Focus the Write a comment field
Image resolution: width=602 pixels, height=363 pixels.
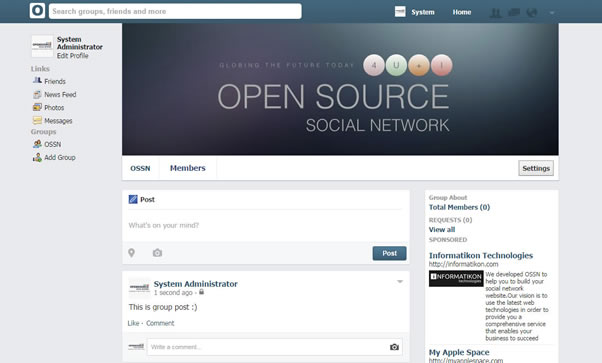pyautogui.click(x=275, y=347)
